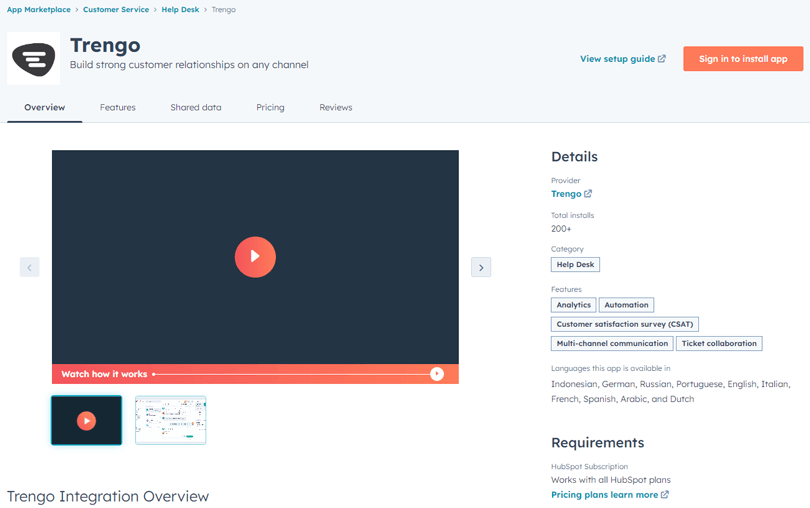Select the video thumbnail with play icon

[86, 420]
